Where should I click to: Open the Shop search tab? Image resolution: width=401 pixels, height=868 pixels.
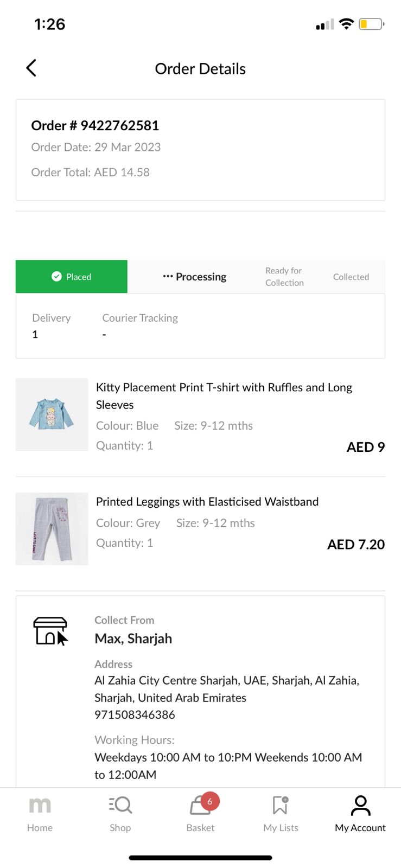click(120, 813)
